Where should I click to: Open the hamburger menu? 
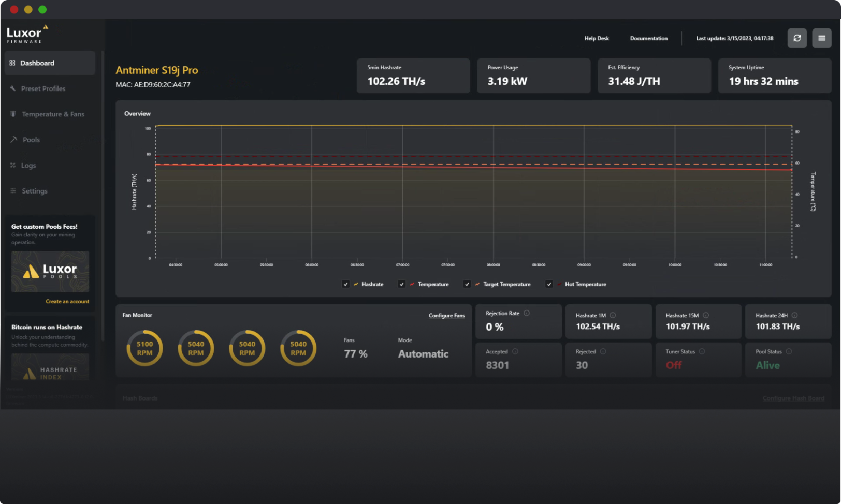click(821, 38)
